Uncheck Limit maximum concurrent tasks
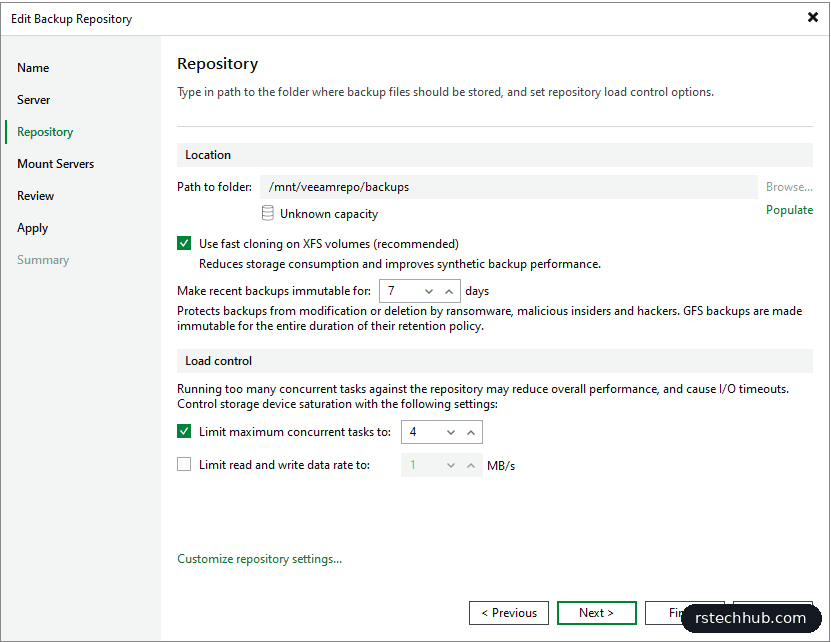 pos(184,432)
